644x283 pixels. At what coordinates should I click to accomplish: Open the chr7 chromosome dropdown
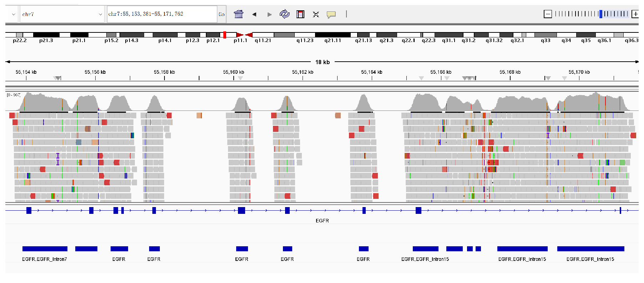click(62, 14)
